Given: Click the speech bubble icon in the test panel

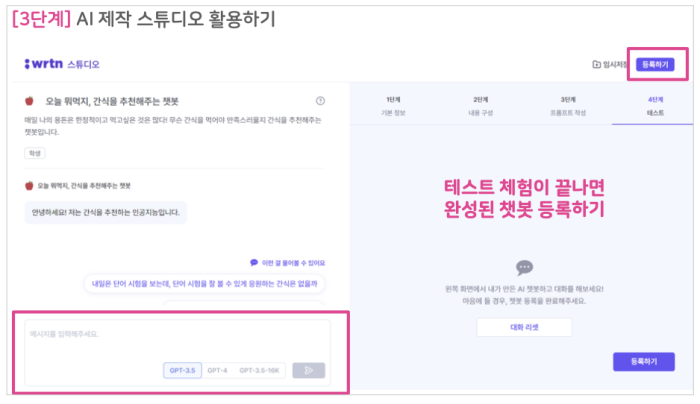Looking at the screenshot, I should [x=524, y=267].
